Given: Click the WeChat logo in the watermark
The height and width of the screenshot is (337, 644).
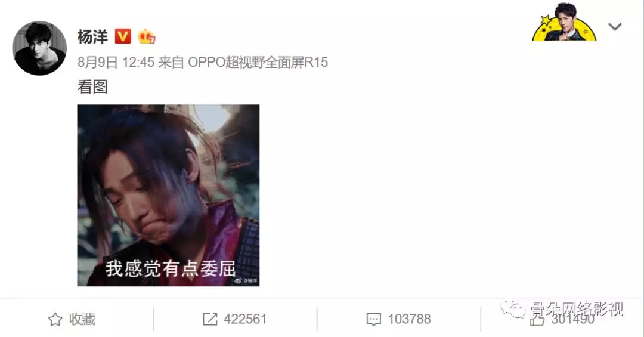Looking at the screenshot, I should (x=512, y=308).
